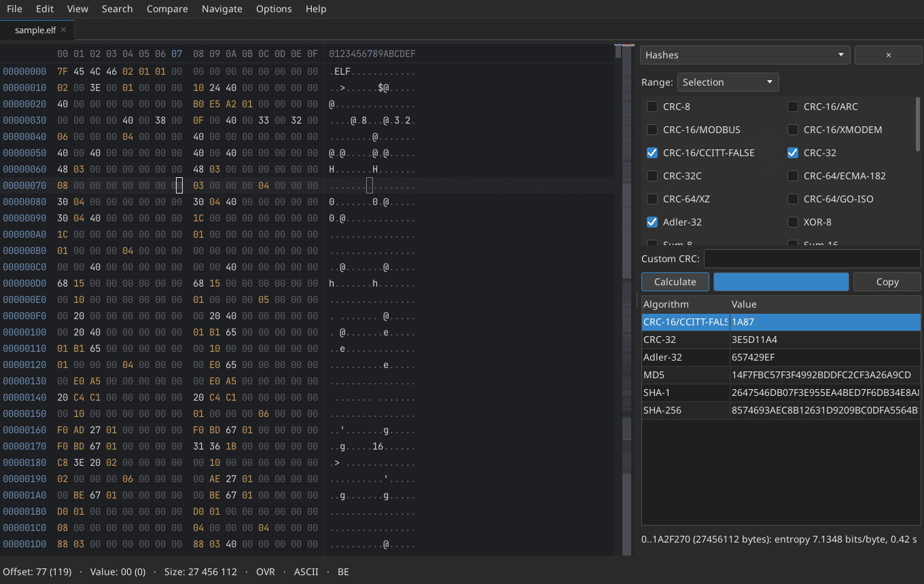Viewport: 924px width, 584px height.
Task: Tick the CRC-16/XMODEM checkbox
Action: [793, 130]
